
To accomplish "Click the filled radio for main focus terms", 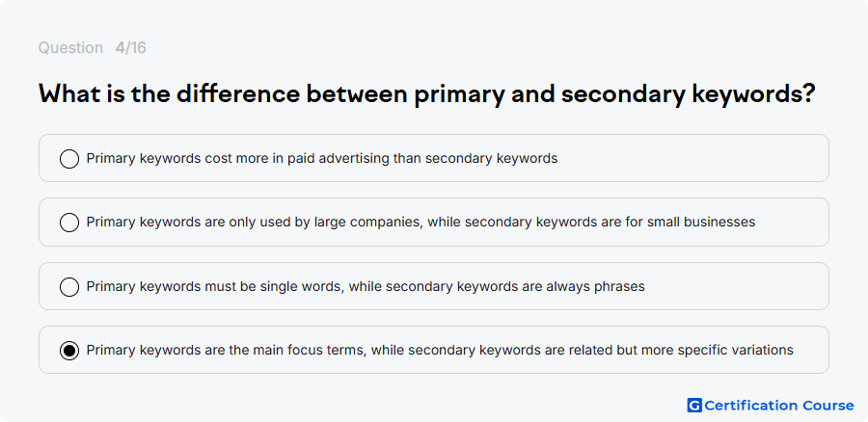I will [69, 350].
